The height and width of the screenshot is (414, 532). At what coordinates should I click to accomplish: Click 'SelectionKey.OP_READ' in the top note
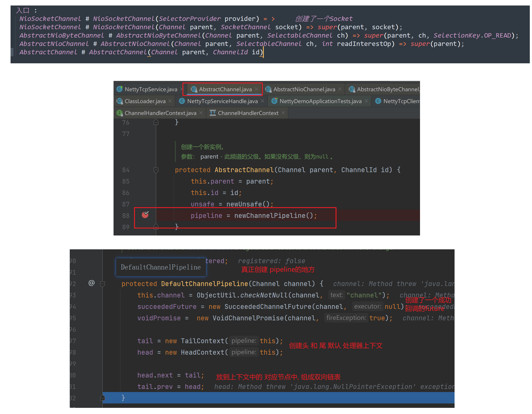tap(472, 36)
